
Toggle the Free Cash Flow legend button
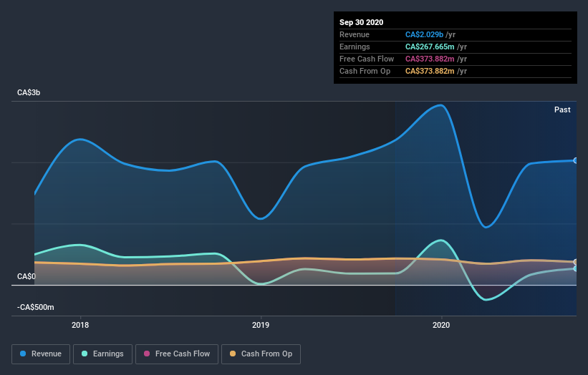point(177,354)
